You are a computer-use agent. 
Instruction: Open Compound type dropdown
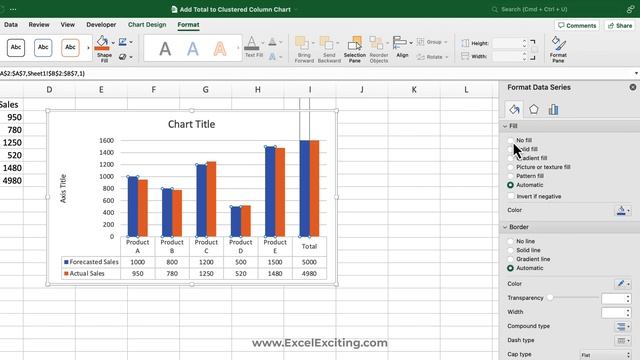pyautogui.click(x=623, y=326)
